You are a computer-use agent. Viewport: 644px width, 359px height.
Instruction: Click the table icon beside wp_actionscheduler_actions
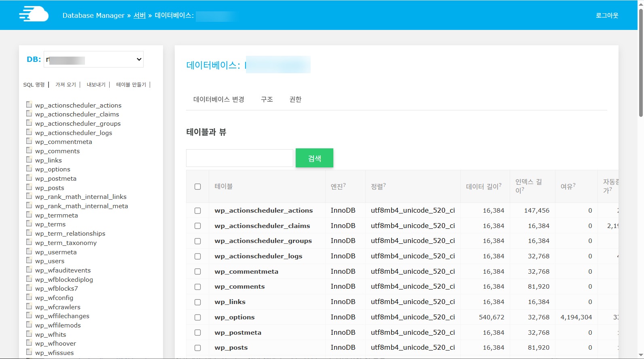(x=29, y=104)
